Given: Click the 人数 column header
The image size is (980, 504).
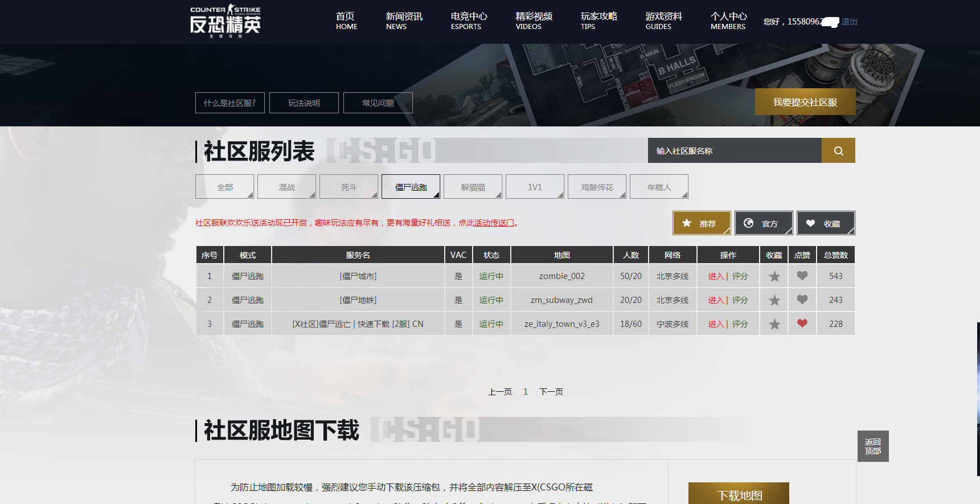Looking at the screenshot, I should (631, 255).
